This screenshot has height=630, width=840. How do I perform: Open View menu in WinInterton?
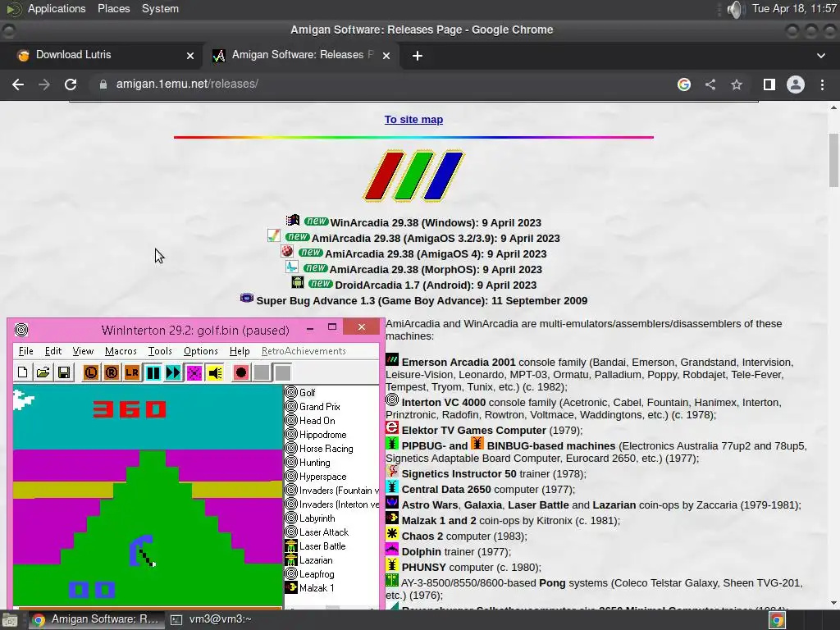(83, 351)
